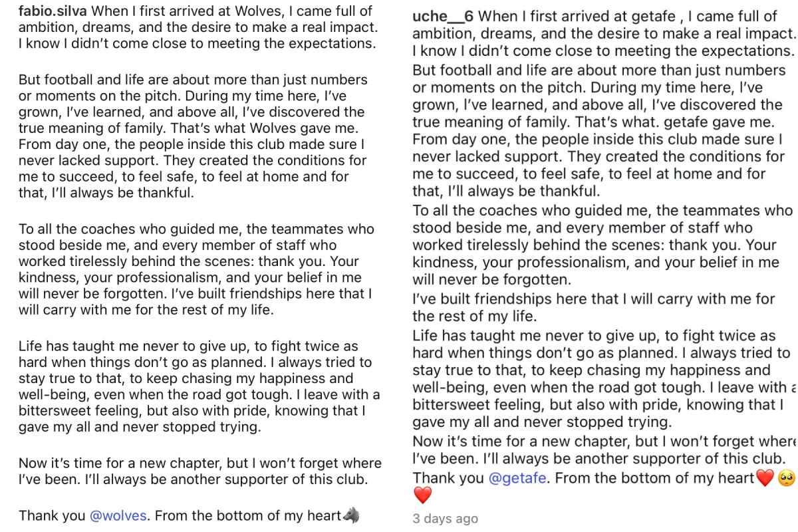
Task: Click uche__6's 'Life has taught me' paragraph
Action: click(x=604, y=379)
